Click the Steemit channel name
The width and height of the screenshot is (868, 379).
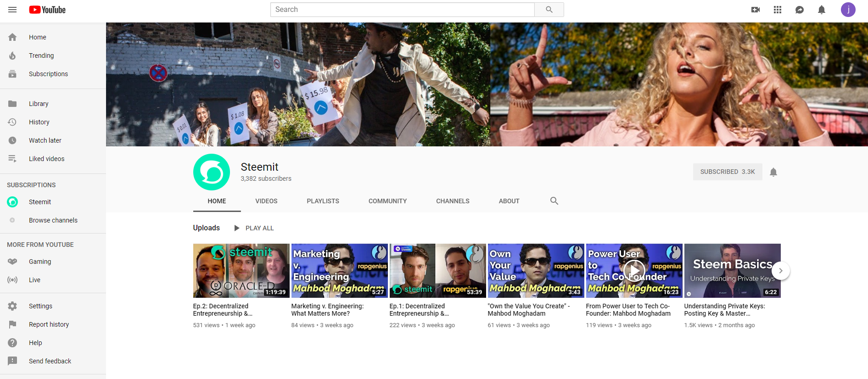click(x=259, y=167)
